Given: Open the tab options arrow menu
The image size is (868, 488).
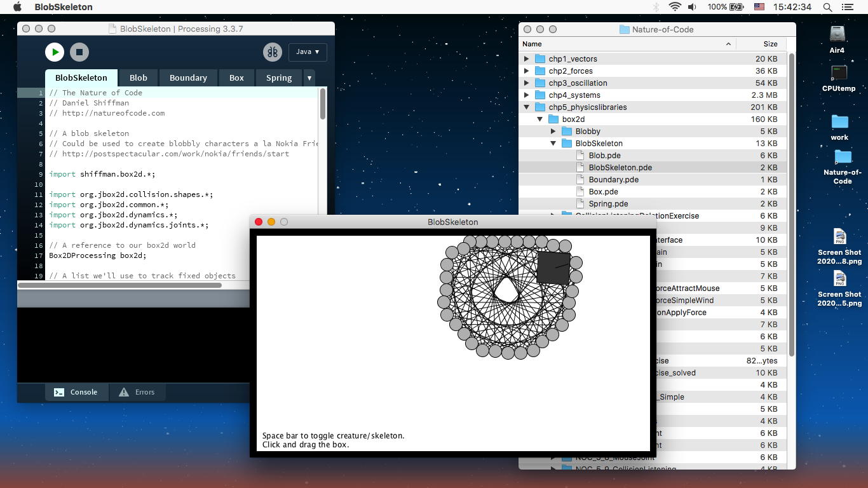Looking at the screenshot, I should click(x=309, y=78).
